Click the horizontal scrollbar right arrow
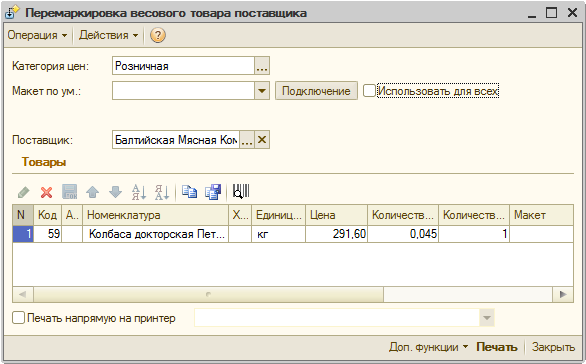The height and width of the screenshot is (364, 586). (x=563, y=294)
